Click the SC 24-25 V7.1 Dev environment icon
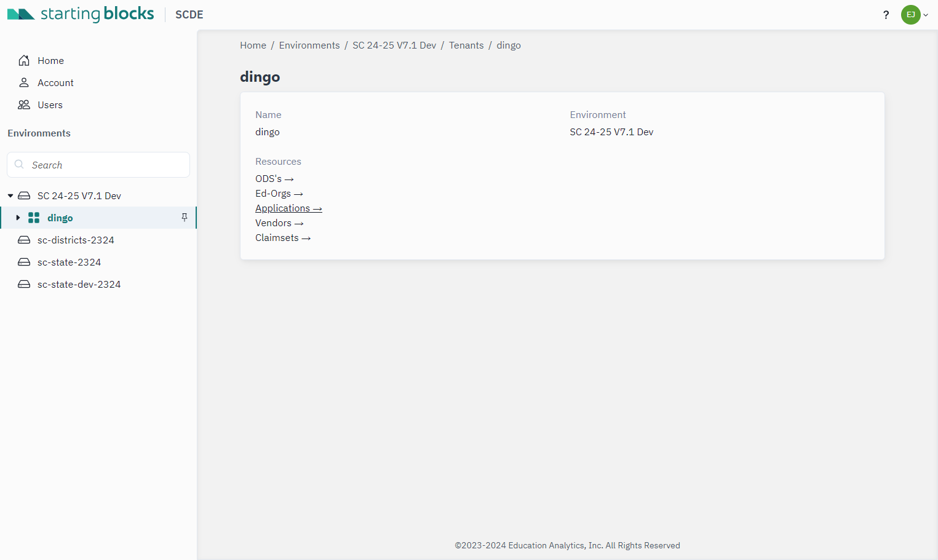The width and height of the screenshot is (938, 560). point(24,195)
